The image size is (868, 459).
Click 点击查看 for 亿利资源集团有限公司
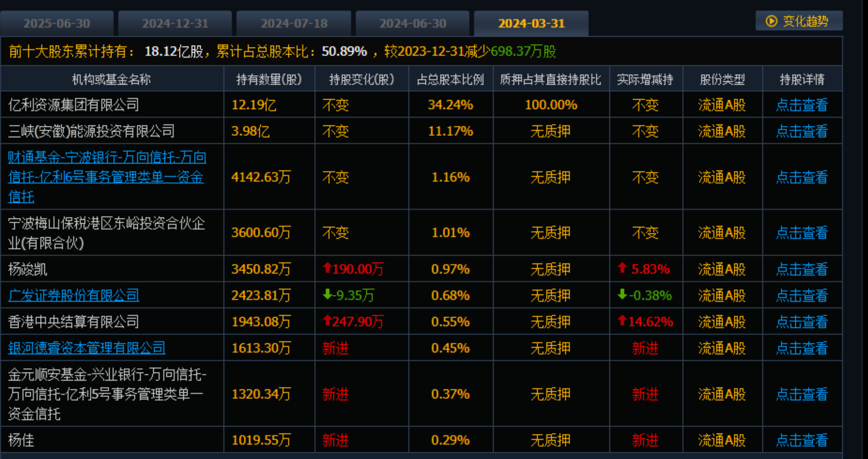click(x=802, y=105)
